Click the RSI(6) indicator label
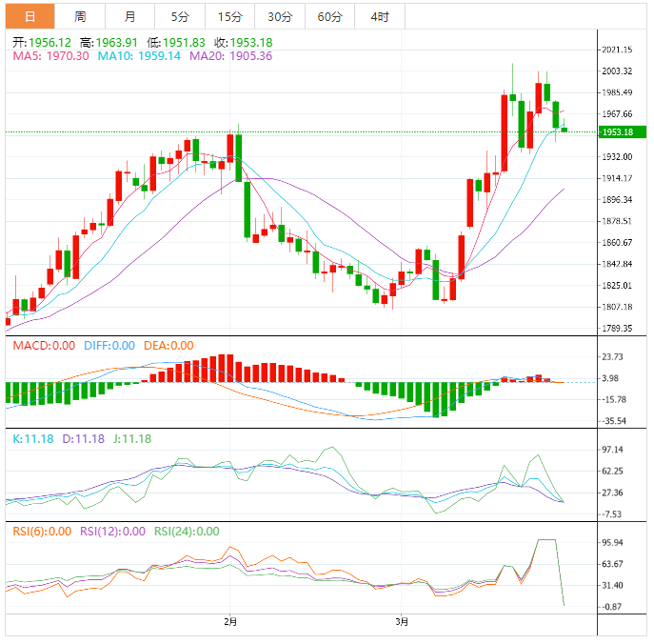 (42, 532)
